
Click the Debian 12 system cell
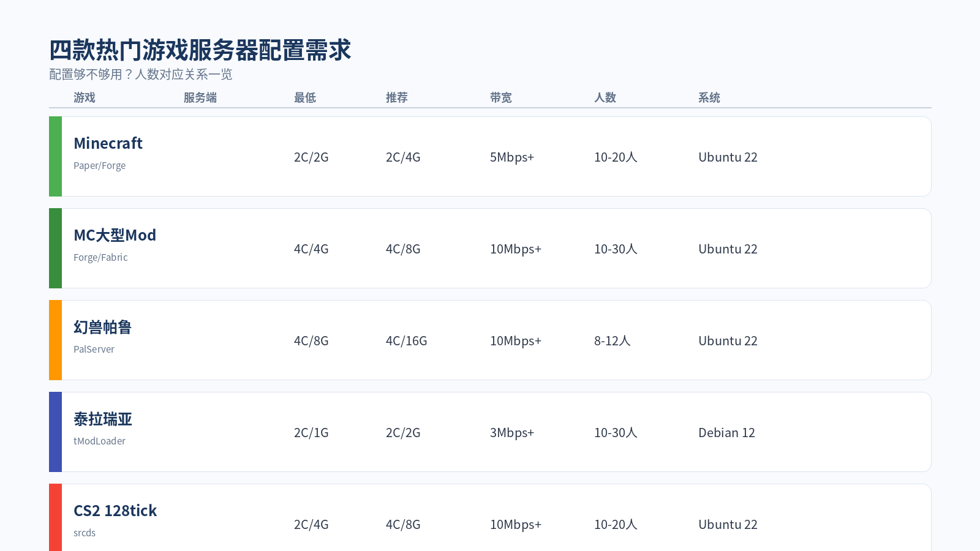pos(726,433)
